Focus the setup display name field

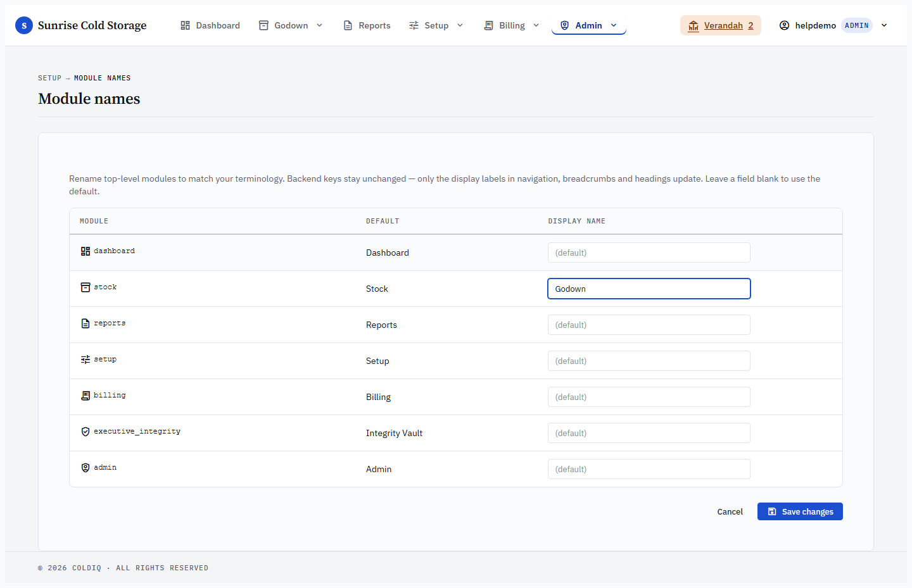click(649, 361)
